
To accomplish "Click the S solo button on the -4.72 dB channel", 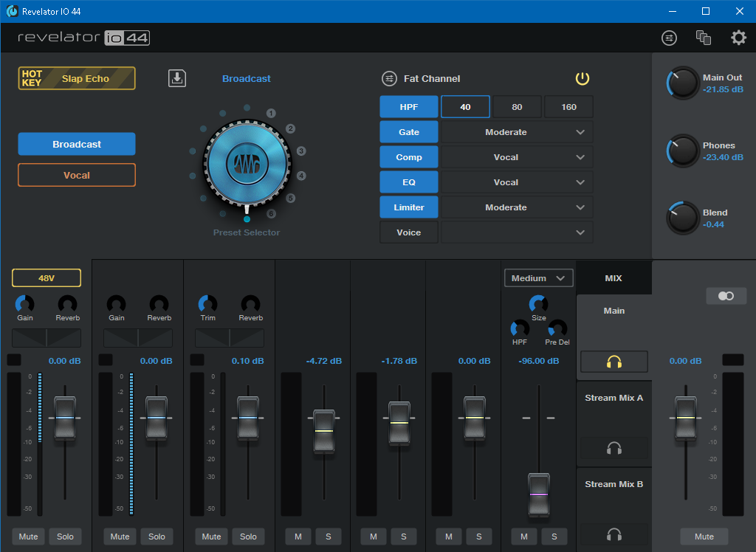I will (x=329, y=537).
